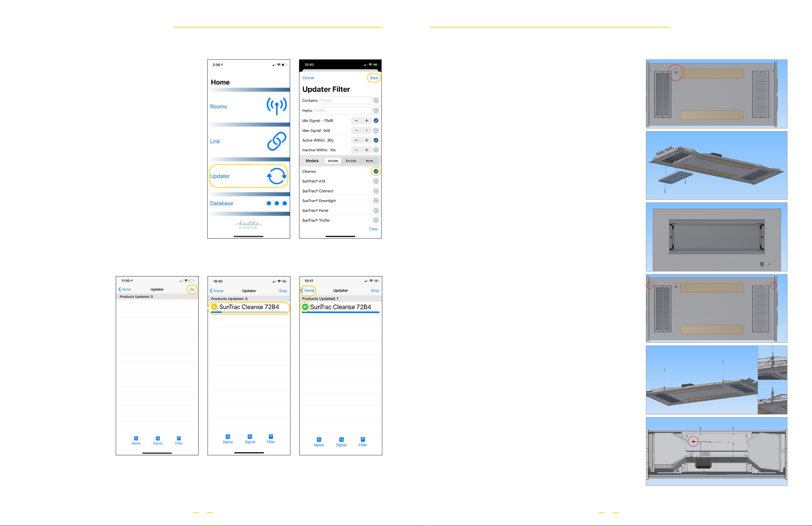Select the Include models segment
Viewport: 812px width, 526px height.
click(333, 161)
